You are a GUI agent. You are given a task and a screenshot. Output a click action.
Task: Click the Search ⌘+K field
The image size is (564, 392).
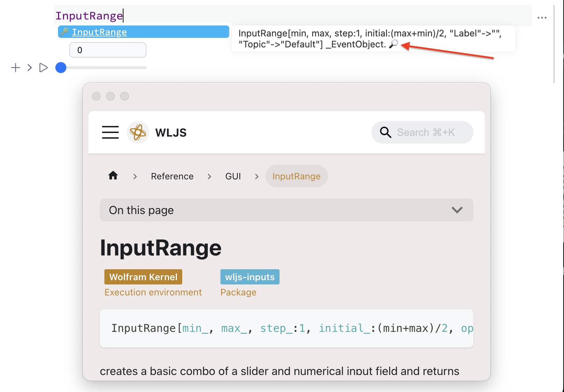426,132
